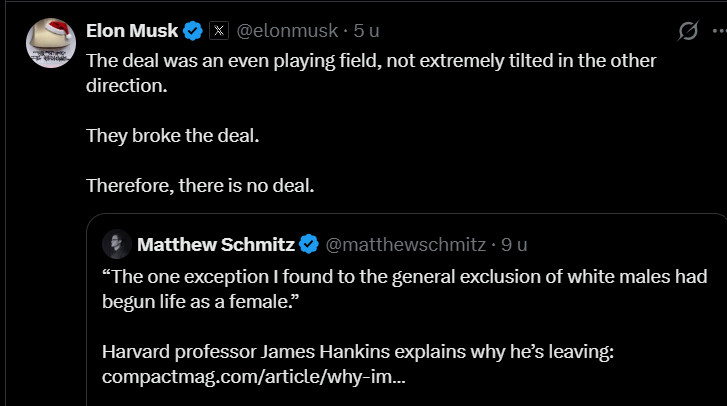Click Matthew Schmitz's blue verified badge
This screenshot has height=406, width=727.
310,244
